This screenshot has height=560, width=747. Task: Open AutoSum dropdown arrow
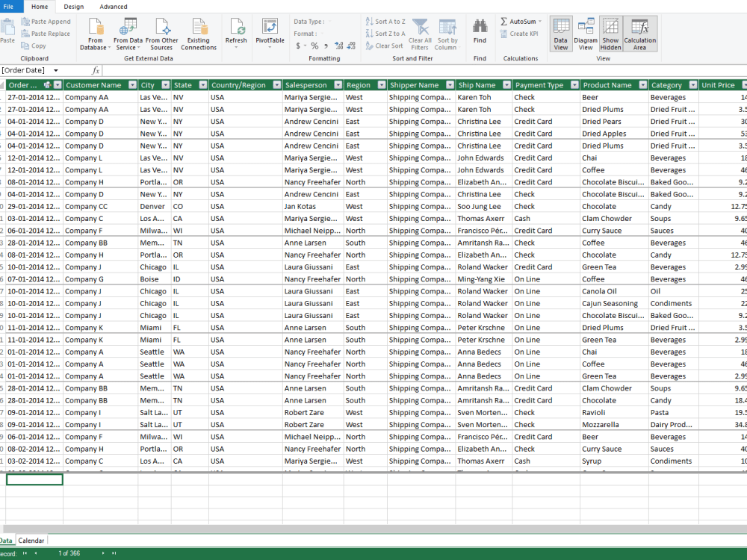point(540,22)
